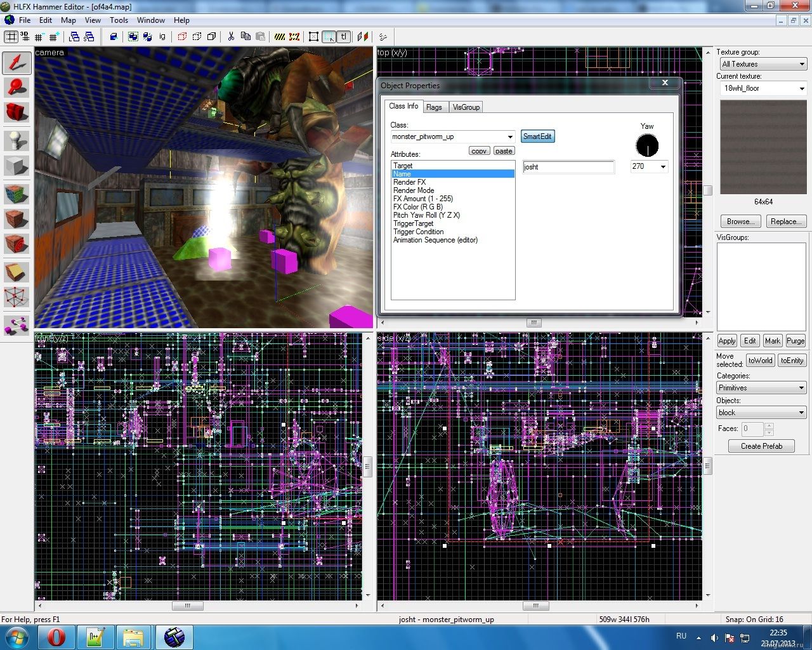
Task: Switch to the VisGroup tab
Action: (x=466, y=107)
